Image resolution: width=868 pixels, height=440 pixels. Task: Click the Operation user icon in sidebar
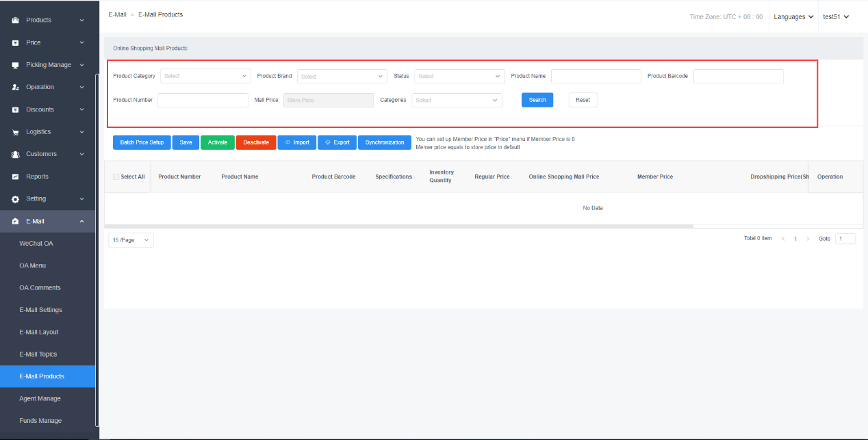click(x=15, y=88)
